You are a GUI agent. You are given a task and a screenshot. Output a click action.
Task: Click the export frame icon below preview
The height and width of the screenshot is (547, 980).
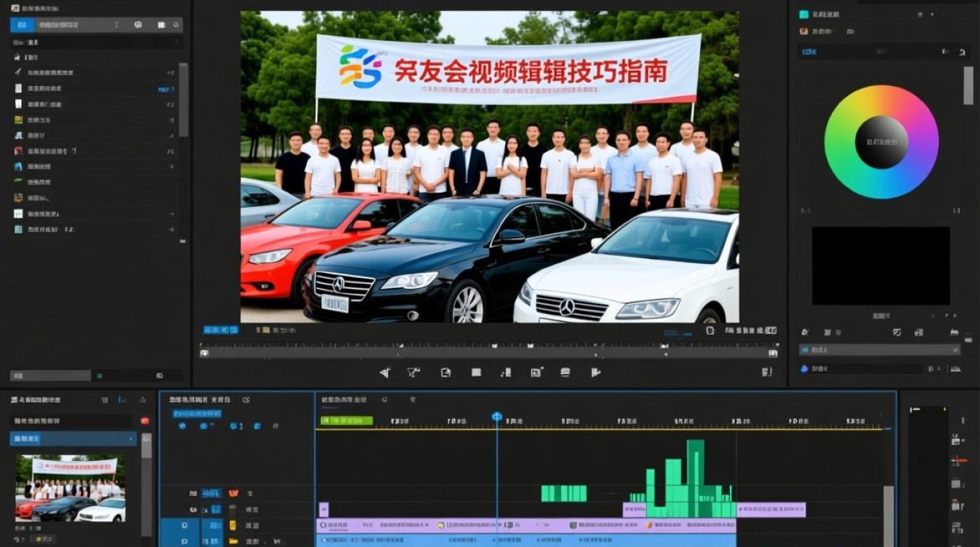pos(446,373)
